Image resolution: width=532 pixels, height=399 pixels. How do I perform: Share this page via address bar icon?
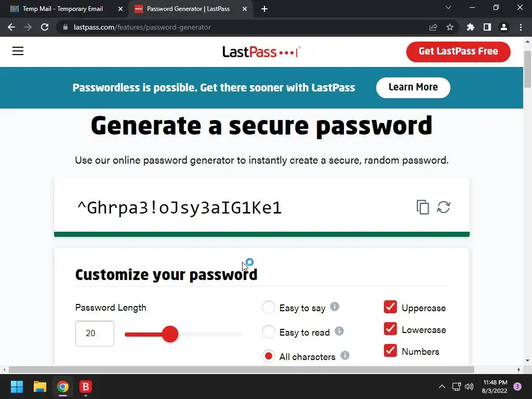click(x=433, y=27)
